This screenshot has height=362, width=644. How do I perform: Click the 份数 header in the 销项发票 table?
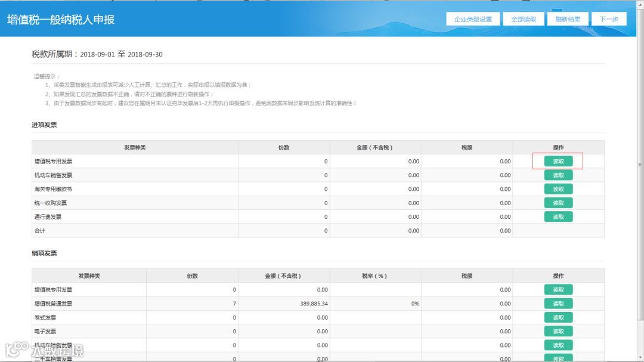coord(192,276)
